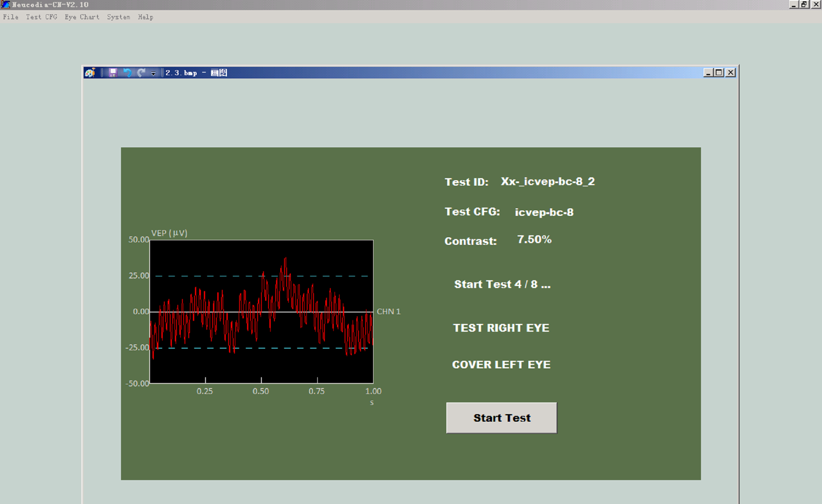Click the Neucodia app icon in title bar
822x504 pixels.
coord(5,5)
